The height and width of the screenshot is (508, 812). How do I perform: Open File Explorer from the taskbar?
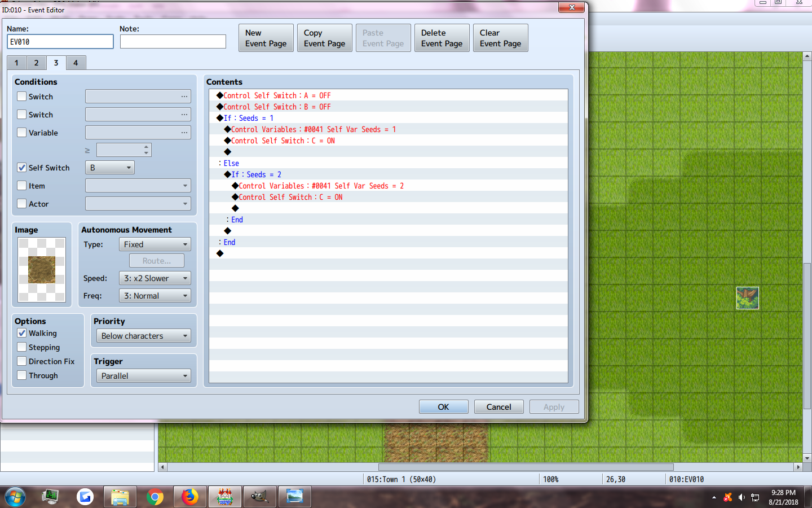click(x=120, y=497)
